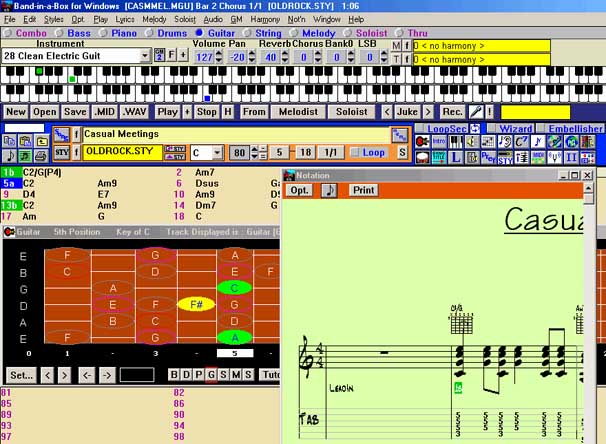This screenshot has height=444, width=606.
Task: Click the yellow melody harmony field showing no harmony
Action: [x=482, y=46]
